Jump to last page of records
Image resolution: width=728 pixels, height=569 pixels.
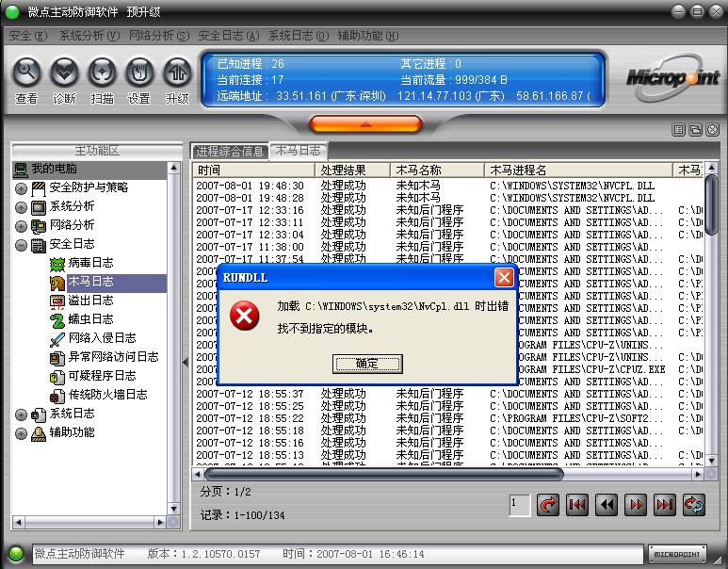tap(665, 505)
